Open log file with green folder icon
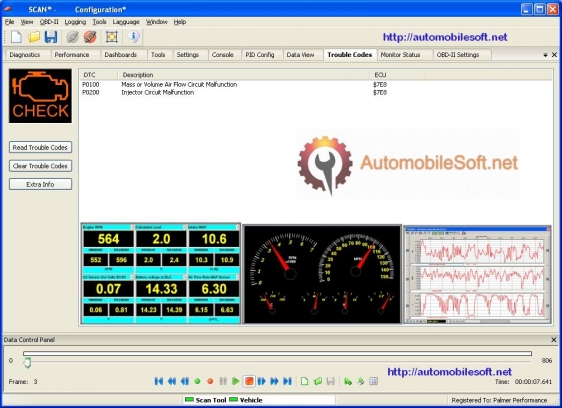This screenshot has height=408, width=562. [x=318, y=381]
